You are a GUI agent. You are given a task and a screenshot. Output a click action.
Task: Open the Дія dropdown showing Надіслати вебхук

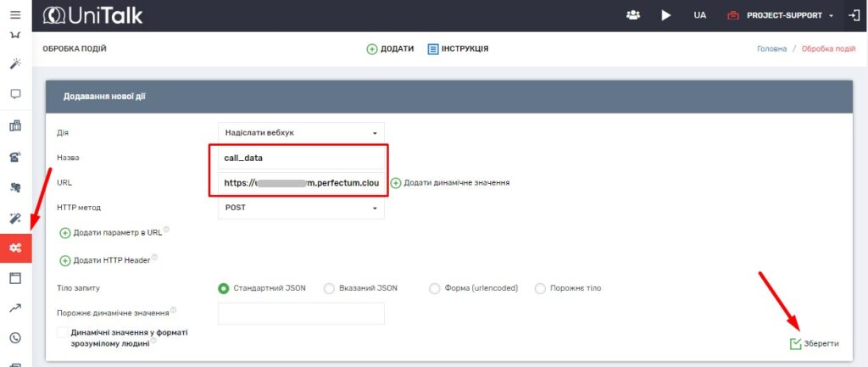tap(300, 133)
